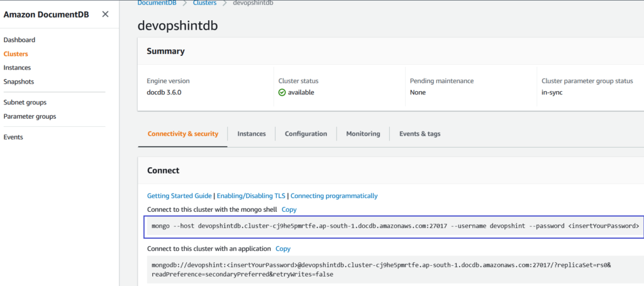Open the Getting Started Guide link
644x286 pixels.
[179, 195]
